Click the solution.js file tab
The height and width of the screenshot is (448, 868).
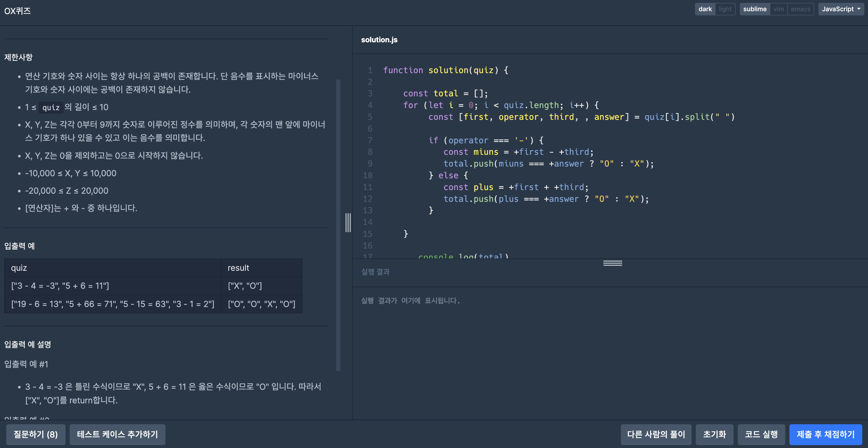coord(379,40)
